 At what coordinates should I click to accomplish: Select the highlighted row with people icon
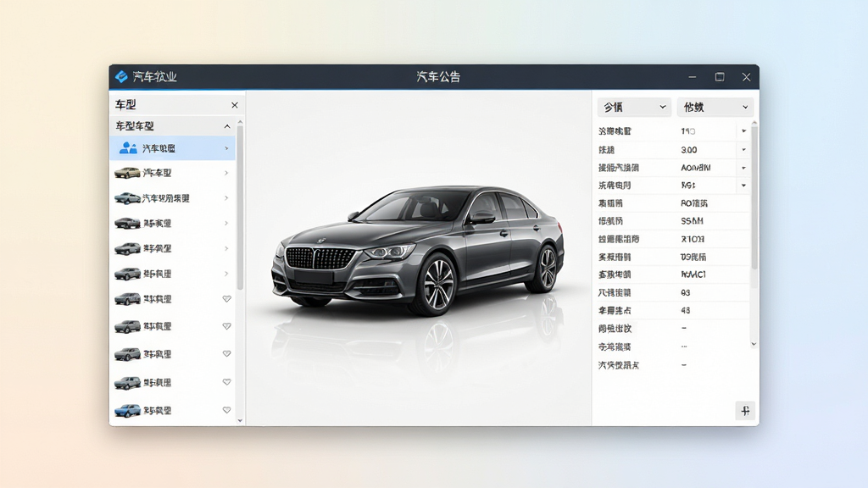(x=172, y=148)
